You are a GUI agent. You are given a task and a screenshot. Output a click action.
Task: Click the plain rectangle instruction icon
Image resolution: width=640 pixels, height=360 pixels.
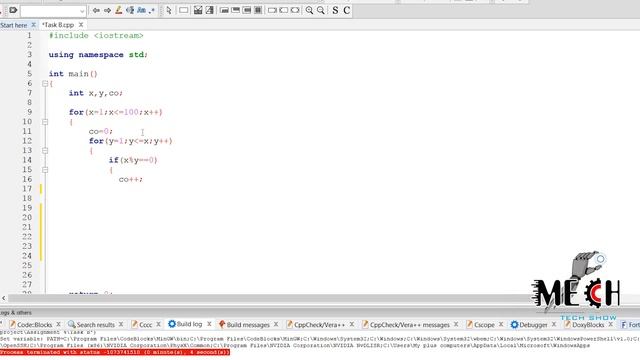click(x=184, y=10)
